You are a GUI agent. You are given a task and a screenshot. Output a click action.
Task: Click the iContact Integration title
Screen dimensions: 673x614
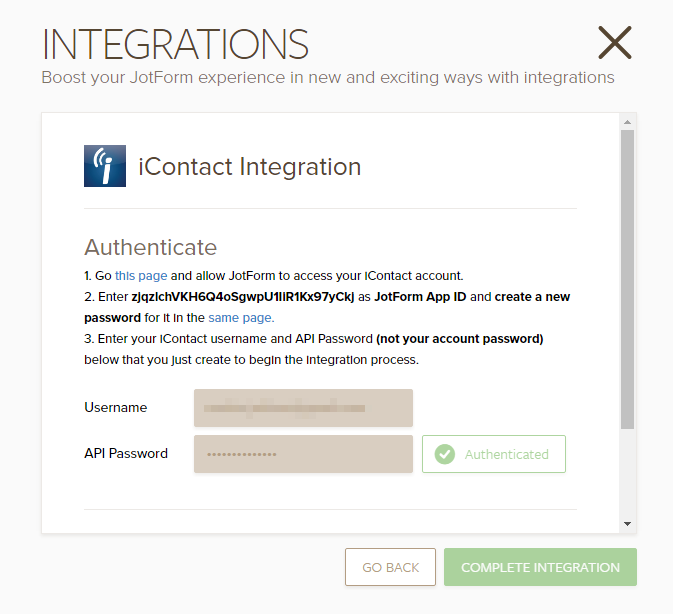point(249,166)
